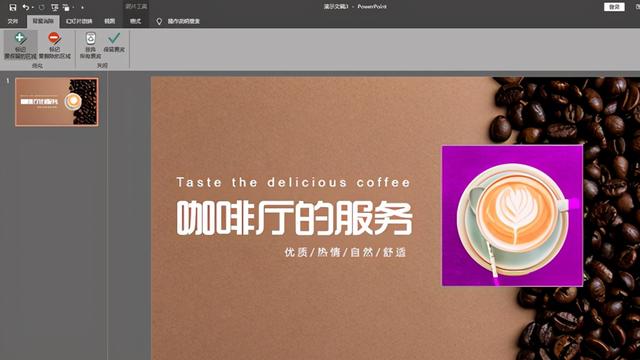Viewport: 640px width, 360px height.
Task: Click the greyed-out Redo icon
Action: (x=41, y=7)
